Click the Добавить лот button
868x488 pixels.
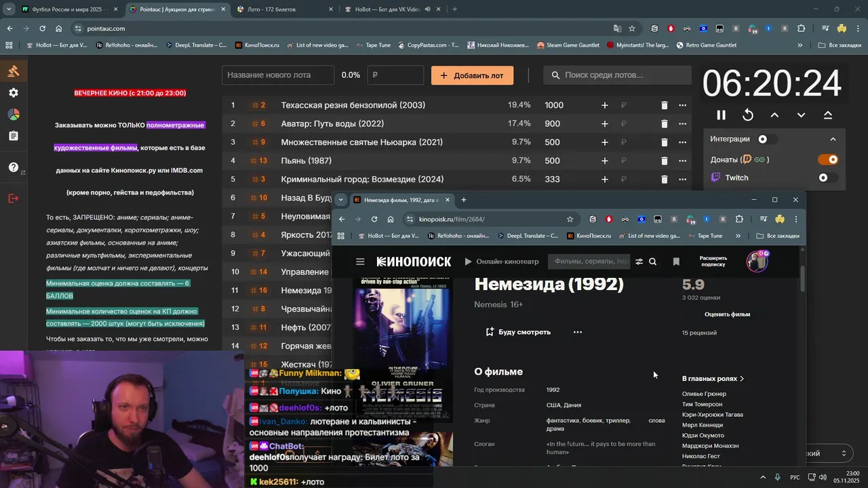tap(472, 75)
